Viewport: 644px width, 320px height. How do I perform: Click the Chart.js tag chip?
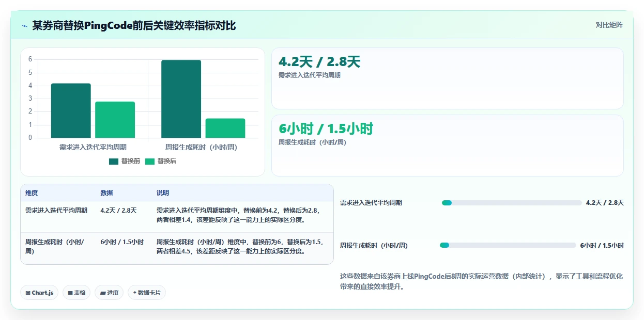pos(40,293)
